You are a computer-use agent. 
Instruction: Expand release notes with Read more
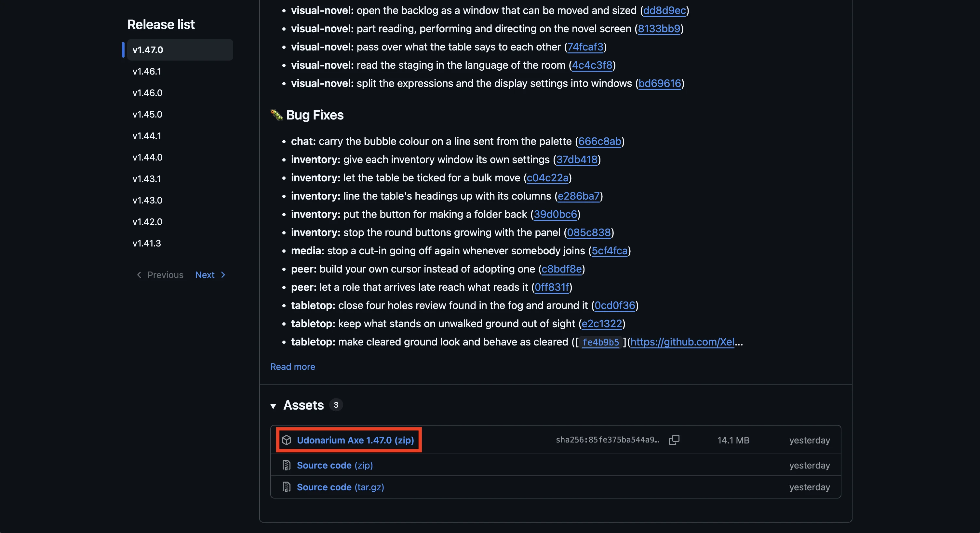(x=292, y=367)
